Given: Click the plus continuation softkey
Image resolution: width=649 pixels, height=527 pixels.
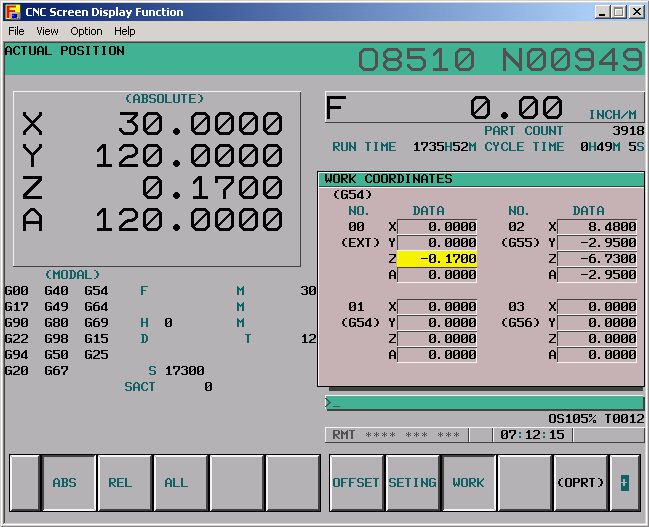Looking at the screenshot, I should (625, 483).
